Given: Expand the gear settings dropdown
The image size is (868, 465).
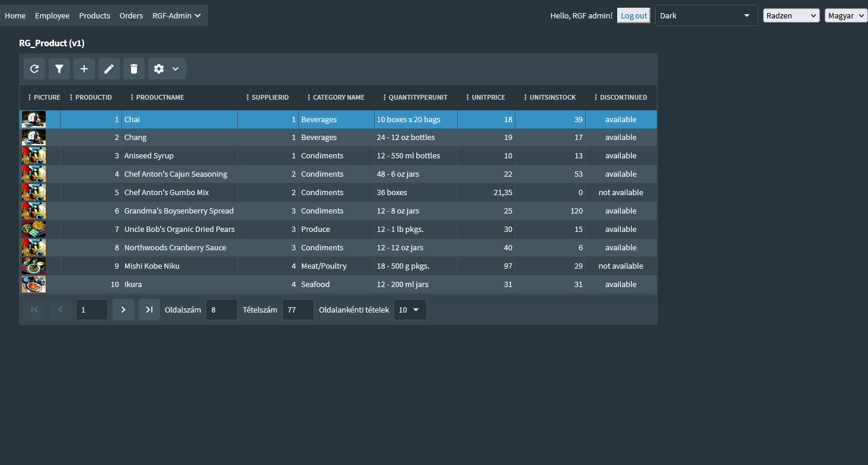Looking at the screenshot, I should (167, 69).
